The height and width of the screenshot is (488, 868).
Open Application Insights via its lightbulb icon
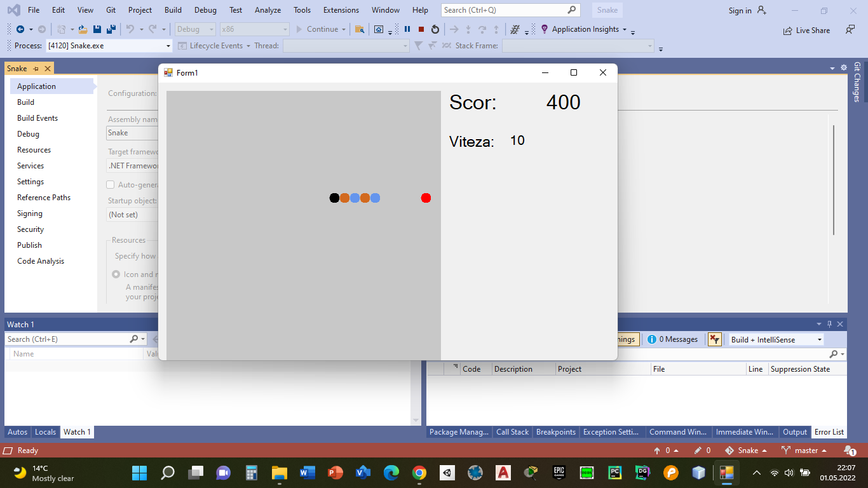[543, 29]
